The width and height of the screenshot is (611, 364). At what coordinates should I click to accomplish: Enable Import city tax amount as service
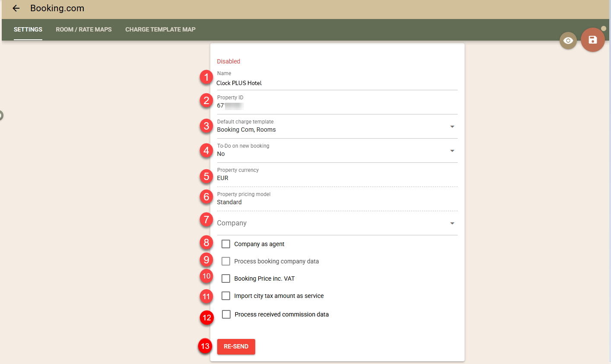[226, 296]
